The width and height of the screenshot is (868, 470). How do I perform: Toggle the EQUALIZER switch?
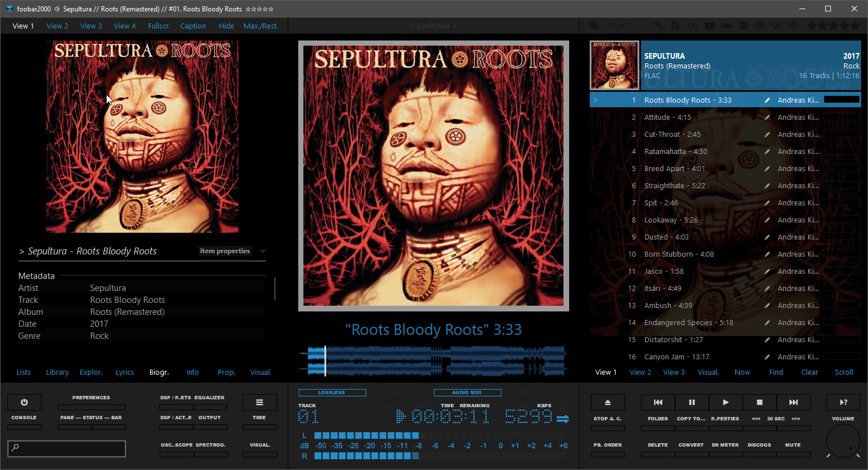pos(210,407)
